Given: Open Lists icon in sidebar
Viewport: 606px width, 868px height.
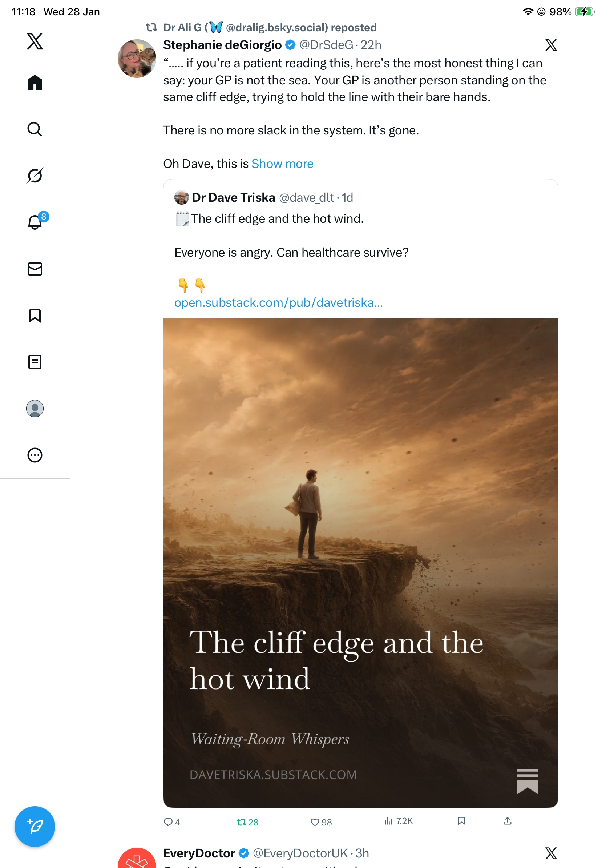Looking at the screenshot, I should pyautogui.click(x=35, y=362).
